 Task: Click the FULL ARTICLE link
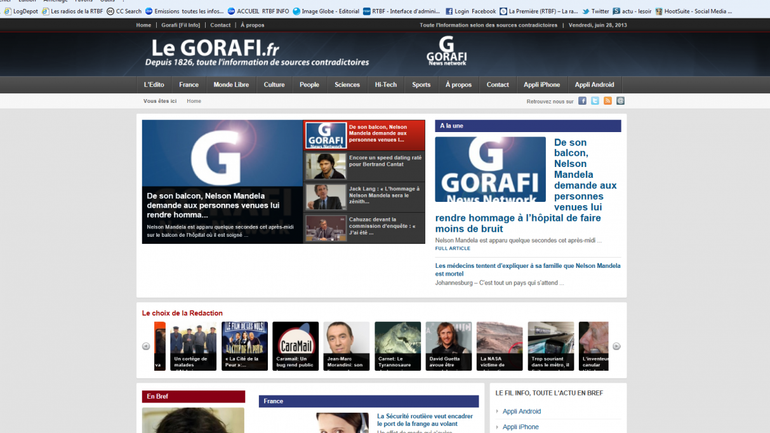click(452, 248)
